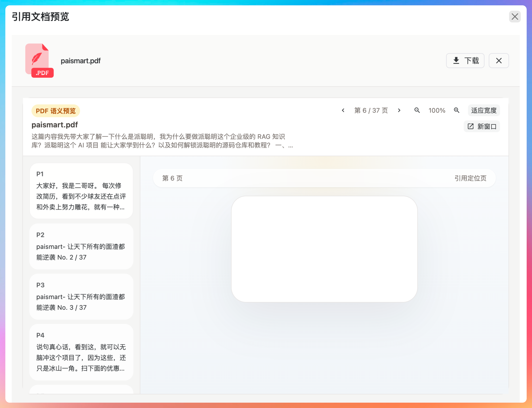Click the zoom out magnifier icon
Image resolution: width=532 pixels, height=408 pixels.
(417, 111)
